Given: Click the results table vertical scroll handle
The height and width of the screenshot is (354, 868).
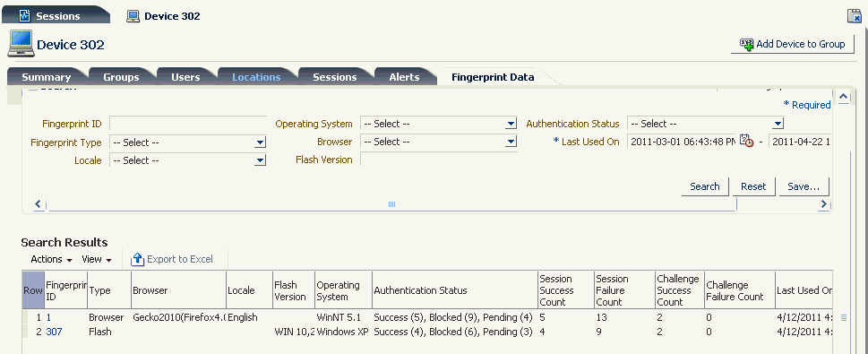Looking at the screenshot, I should (844, 317).
